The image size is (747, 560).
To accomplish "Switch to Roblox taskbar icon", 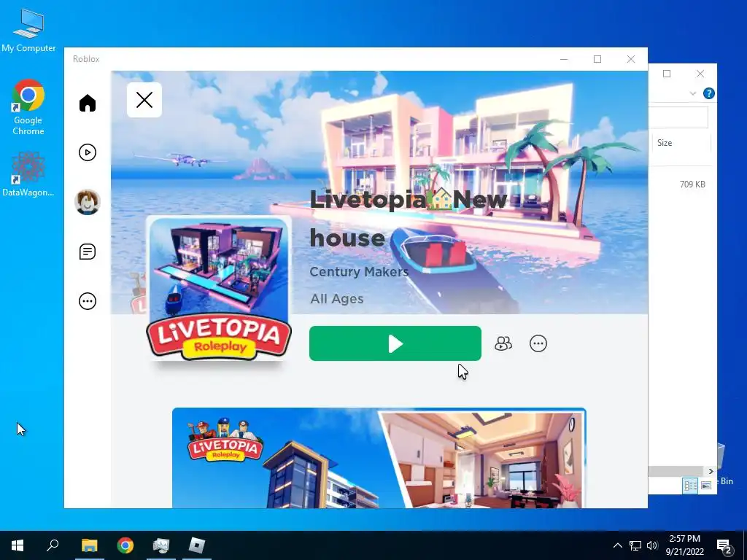I will coord(197,545).
